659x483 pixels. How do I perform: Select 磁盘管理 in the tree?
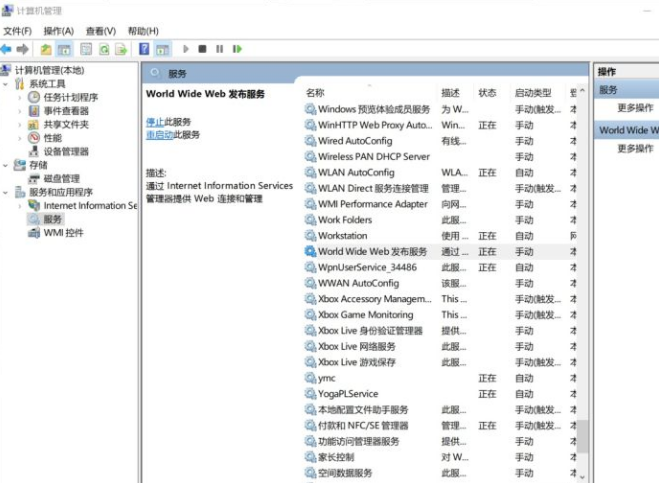point(61,179)
